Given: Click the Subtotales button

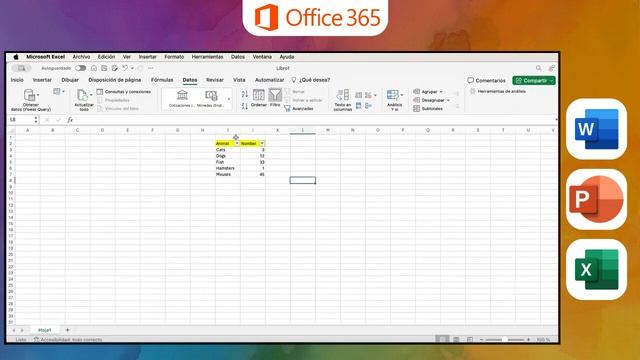Looking at the screenshot, I should pos(428,109).
